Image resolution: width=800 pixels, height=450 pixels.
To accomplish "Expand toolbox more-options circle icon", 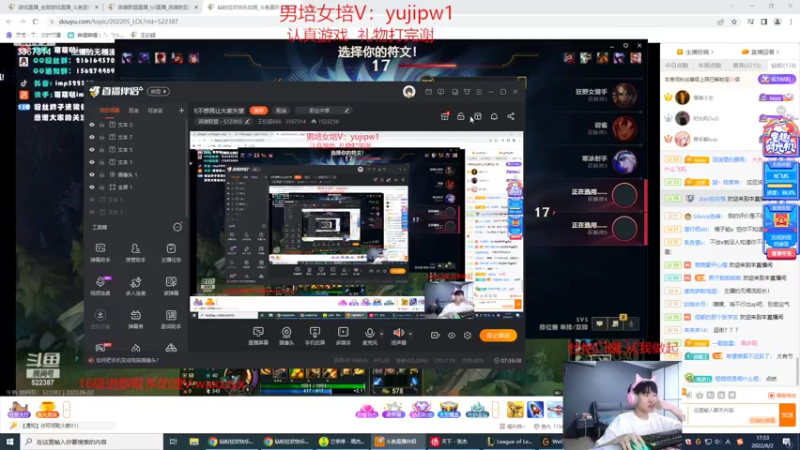I will click(177, 227).
